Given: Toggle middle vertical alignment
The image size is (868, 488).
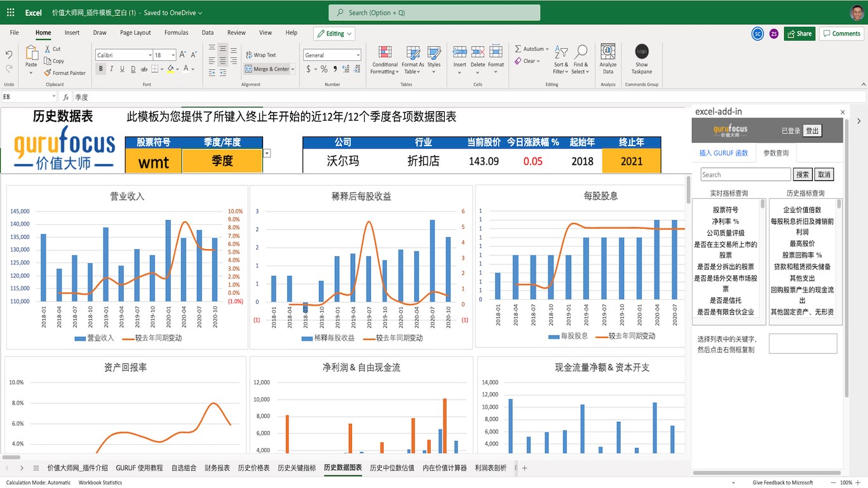Looking at the screenshot, I should point(223,49).
